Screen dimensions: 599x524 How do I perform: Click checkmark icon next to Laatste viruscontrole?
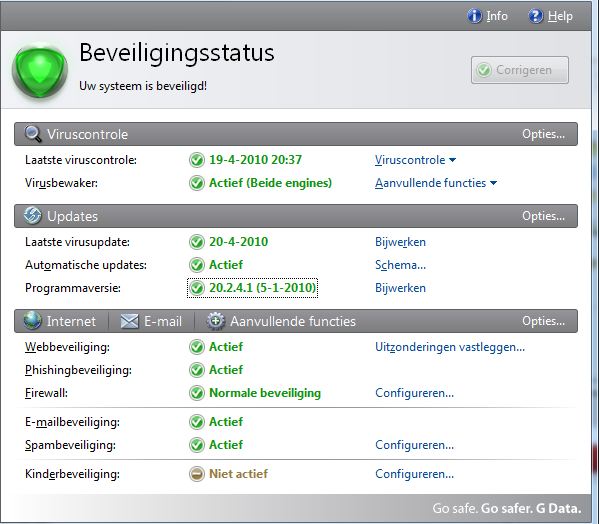point(197,160)
